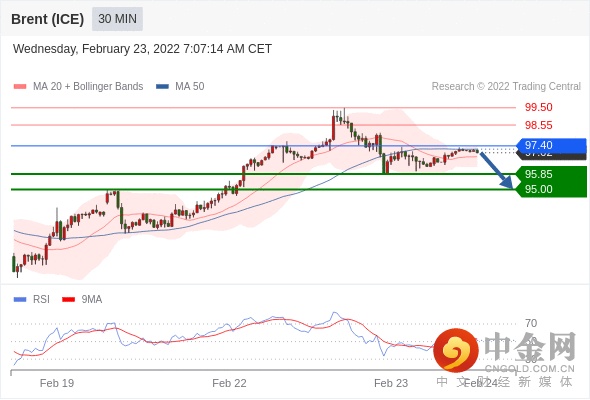The height and width of the screenshot is (400, 590).
Task: Click the red 9MA legend swatch
Action: point(68,300)
